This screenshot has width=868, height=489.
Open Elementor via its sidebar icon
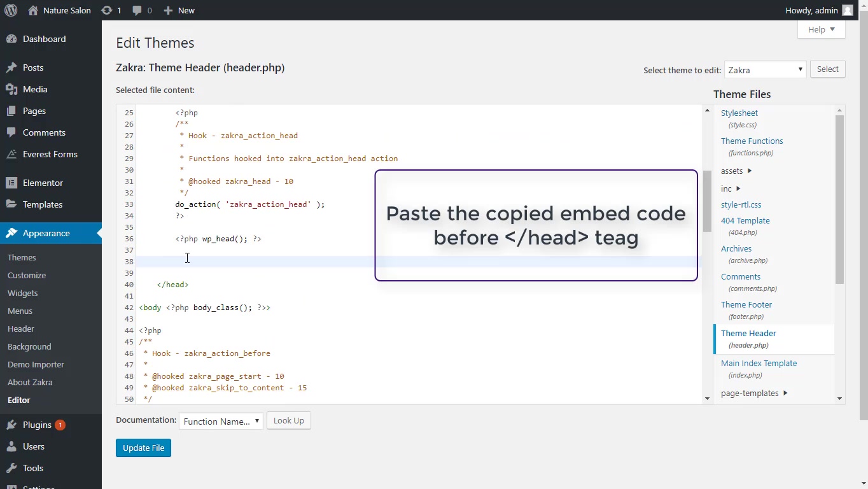[x=13, y=183]
